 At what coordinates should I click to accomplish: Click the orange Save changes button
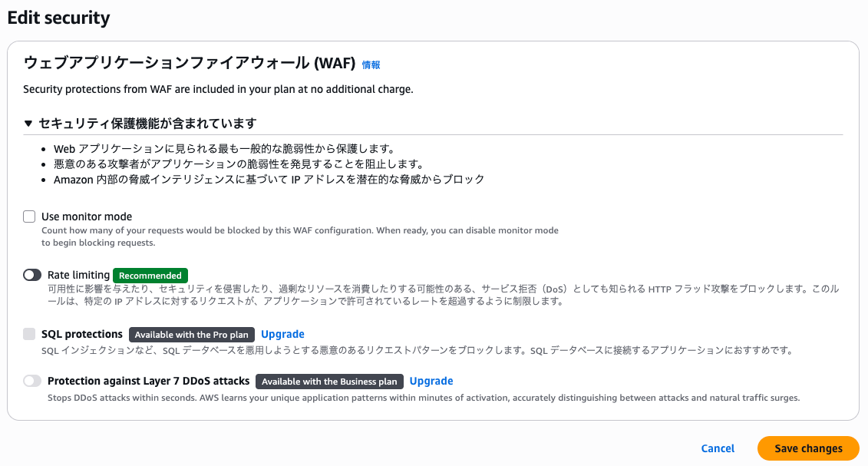(808, 448)
